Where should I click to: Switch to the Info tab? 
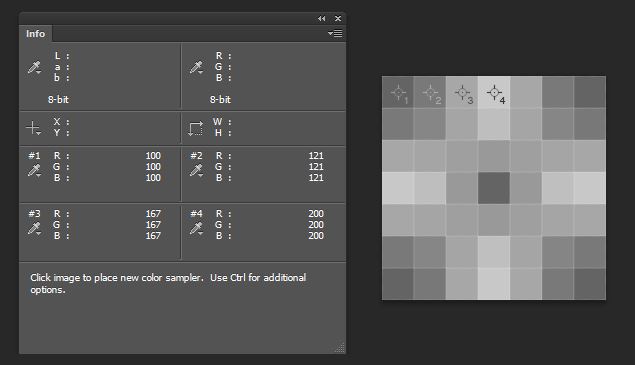[x=35, y=34]
